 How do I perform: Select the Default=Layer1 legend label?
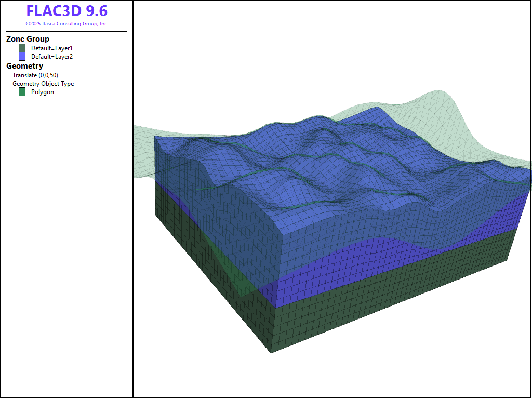point(51,48)
